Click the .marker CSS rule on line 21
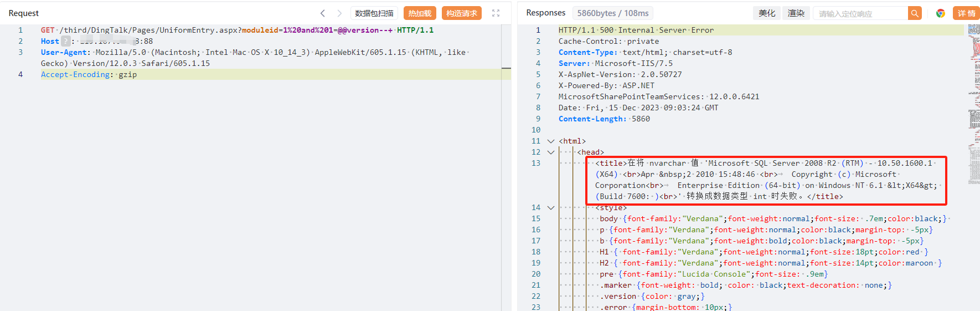Screen dimensions: 980x311 (x=746, y=285)
